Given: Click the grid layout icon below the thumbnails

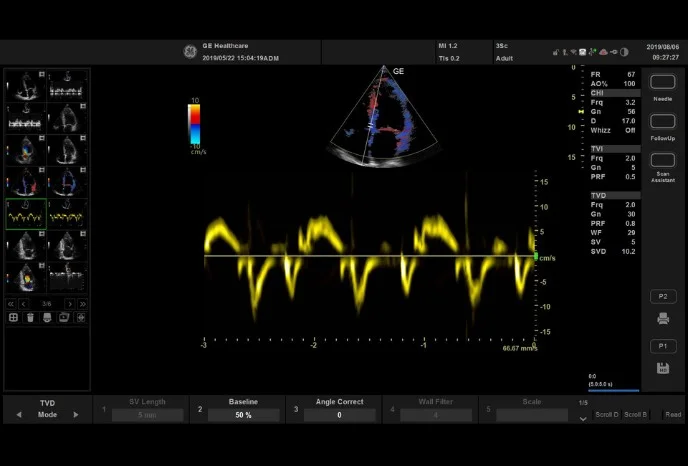Looking at the screenshot, I should [13, 317].
